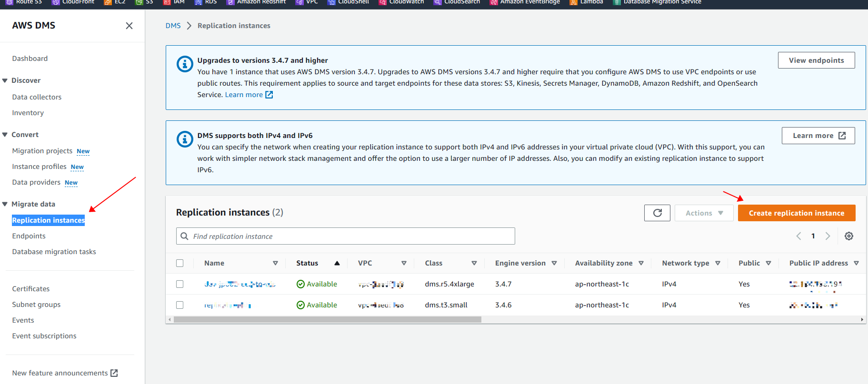Click the search magnifier icon in find field
This screenshot has width=868, height=384.
click(184, 236)
